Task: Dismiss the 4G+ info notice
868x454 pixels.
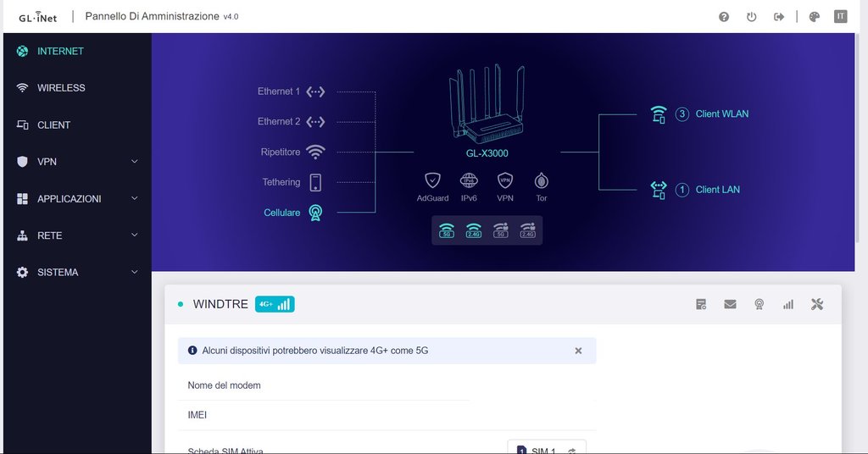Action: point(578,351)
